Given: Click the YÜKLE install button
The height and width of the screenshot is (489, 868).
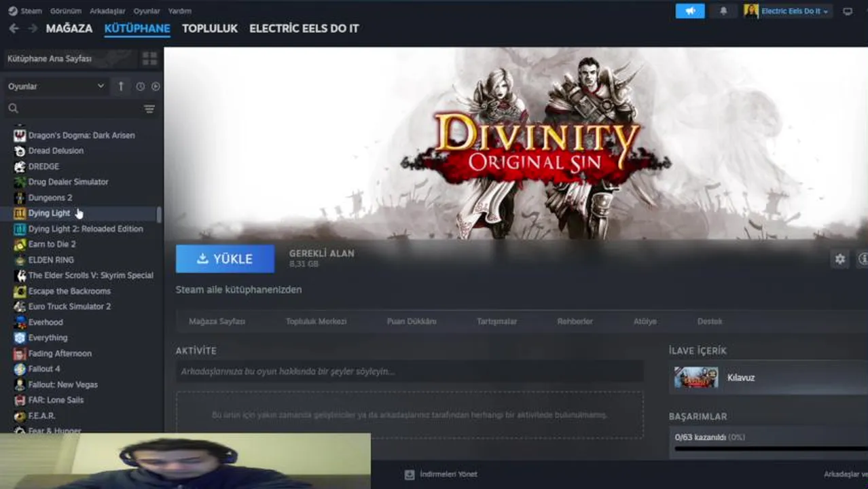Looking at the screenshot, I should click(x=225, y=259).
